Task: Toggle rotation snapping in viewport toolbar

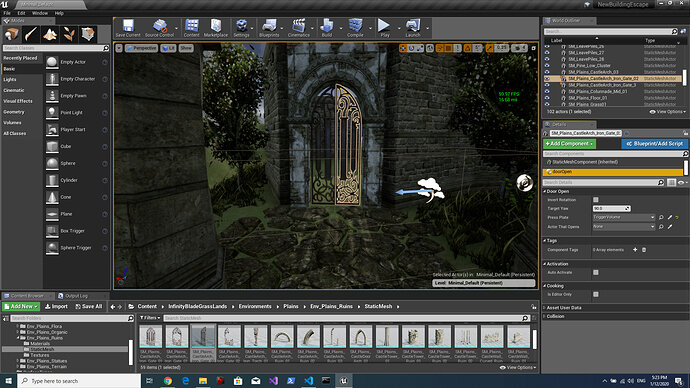Action: [468, 48]
